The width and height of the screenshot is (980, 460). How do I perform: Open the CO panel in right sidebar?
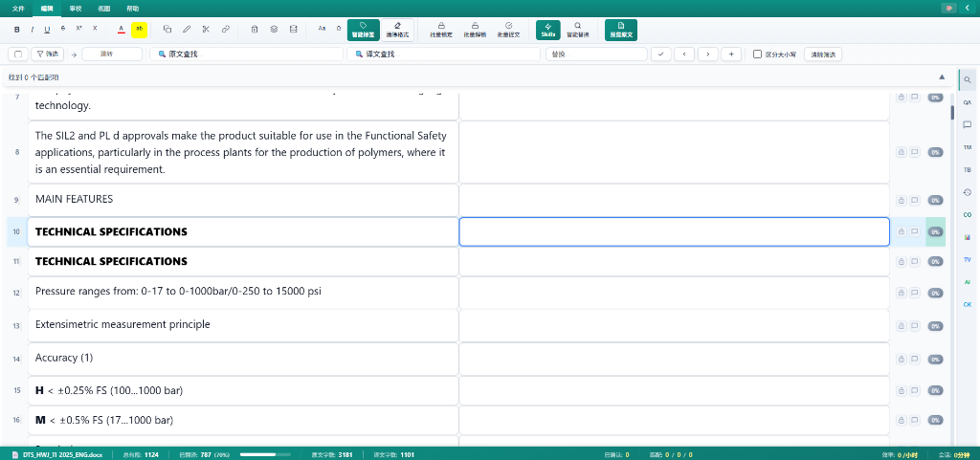967,215
